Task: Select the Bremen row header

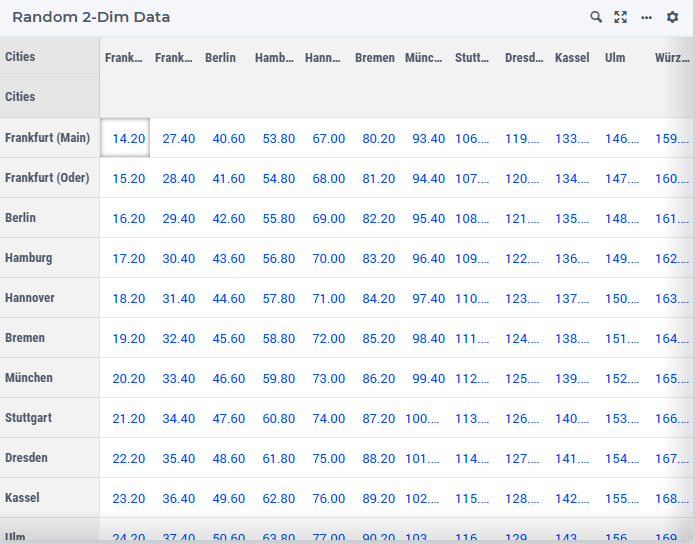Action: pyautogui.click(x=50, y=338)
